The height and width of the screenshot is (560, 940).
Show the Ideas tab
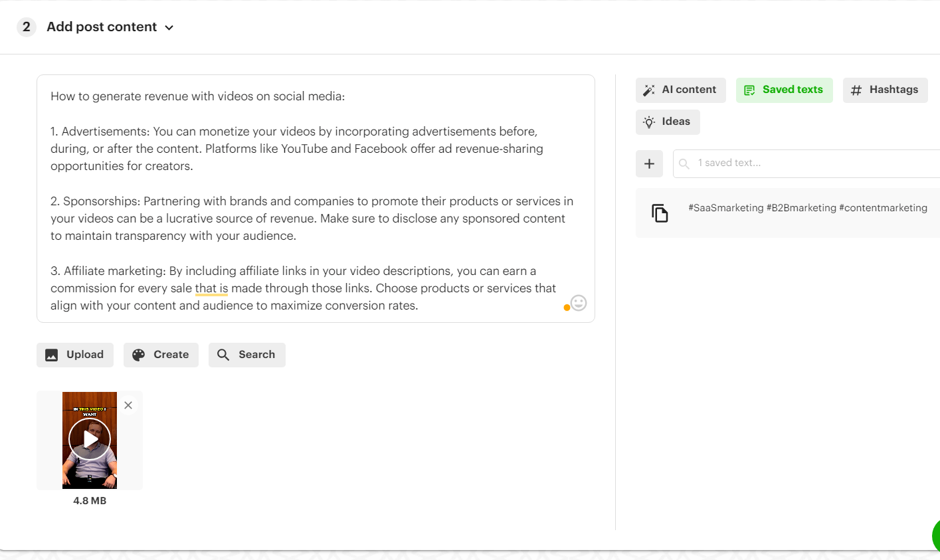tap(668, 122)
